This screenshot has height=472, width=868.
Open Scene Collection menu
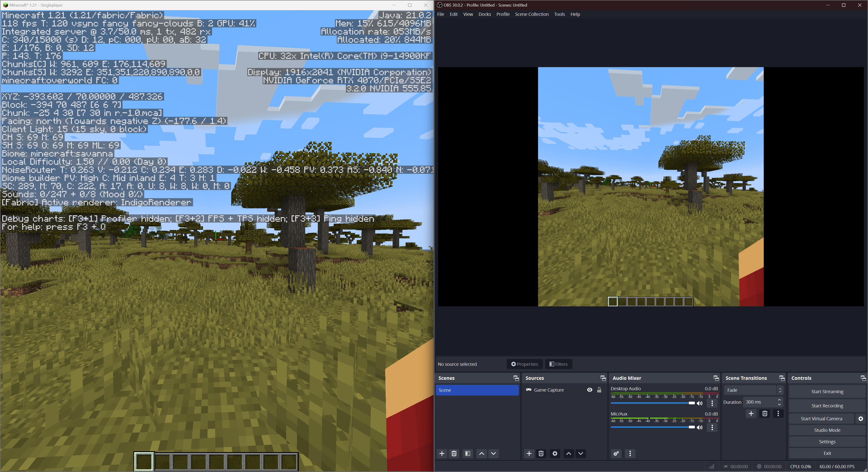531,14
